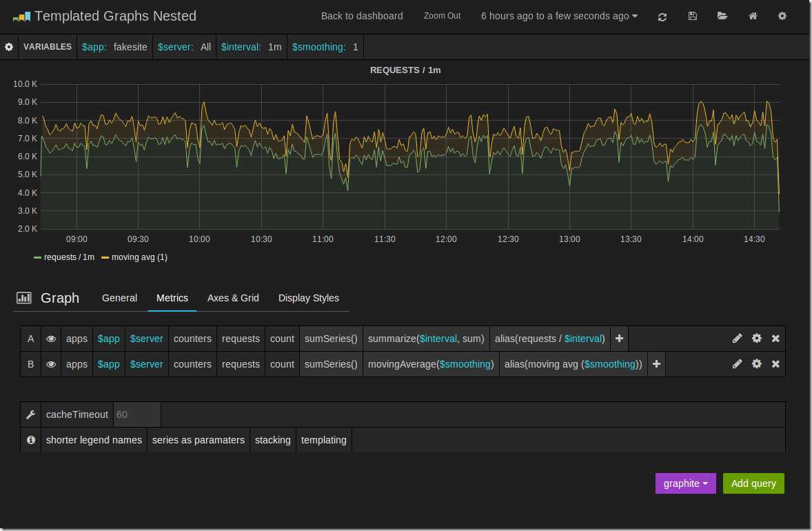This screenshot has width=812, height=531.
Task: Open the graphite datasource dropdown
Action: 685,483
